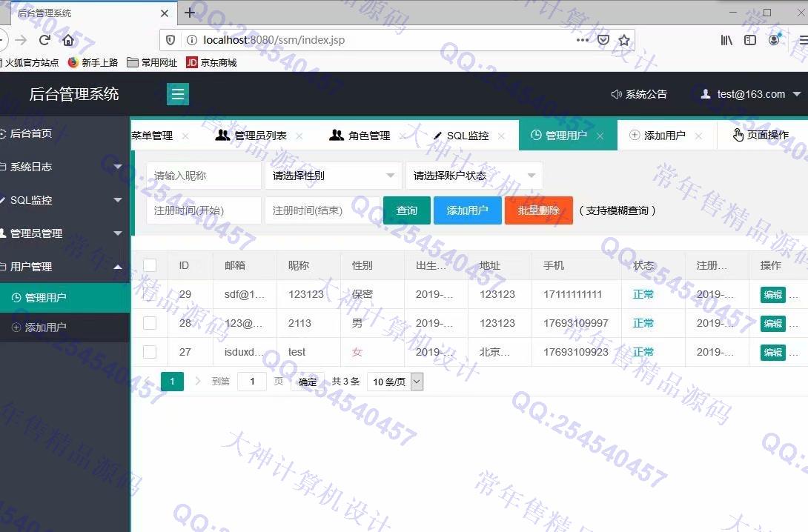Close the 管理用户 tab

pyautogui.click(x=600, y=136)
